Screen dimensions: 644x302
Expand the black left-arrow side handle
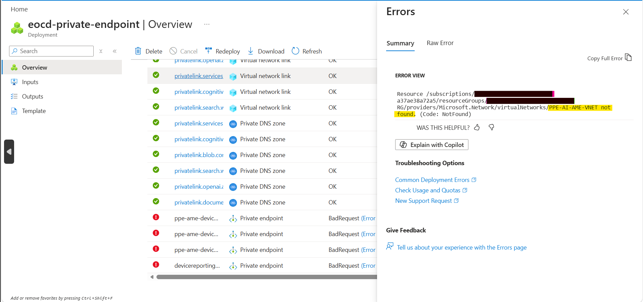[x=9, y=152]
